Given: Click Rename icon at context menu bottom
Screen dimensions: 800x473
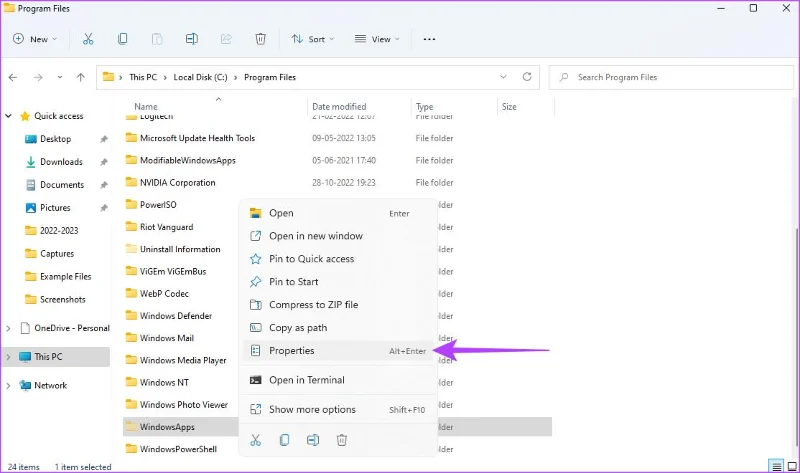Looking at the screenshot, I should point(313,440).
